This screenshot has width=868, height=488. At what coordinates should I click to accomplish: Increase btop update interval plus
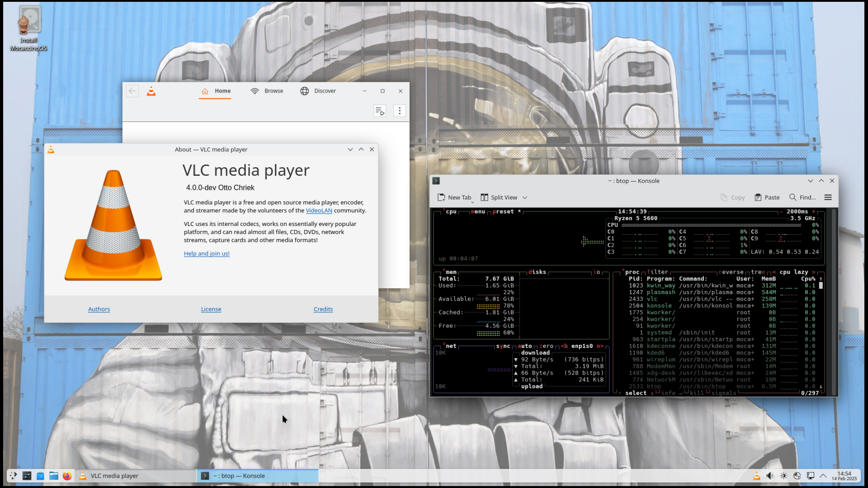814,211
